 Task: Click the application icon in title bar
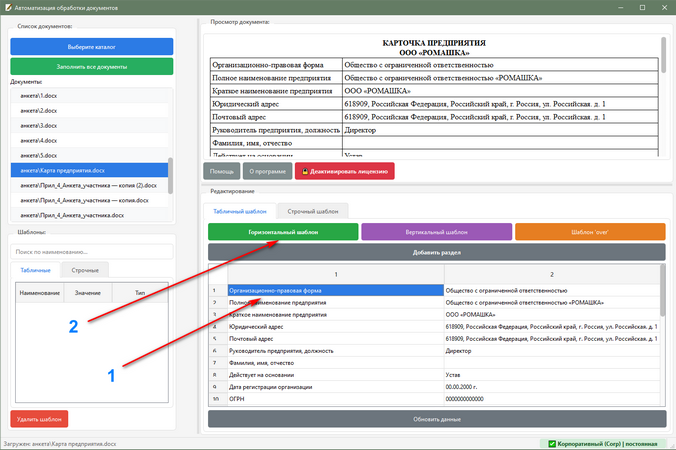(x=8, y=7)
